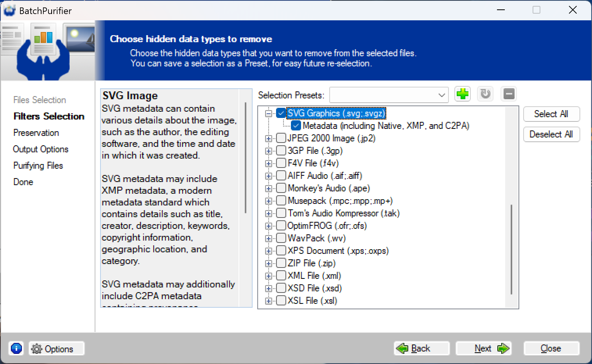Click the BatchPurifier title bar app icon
592x364 pixels.
[9, 11]
